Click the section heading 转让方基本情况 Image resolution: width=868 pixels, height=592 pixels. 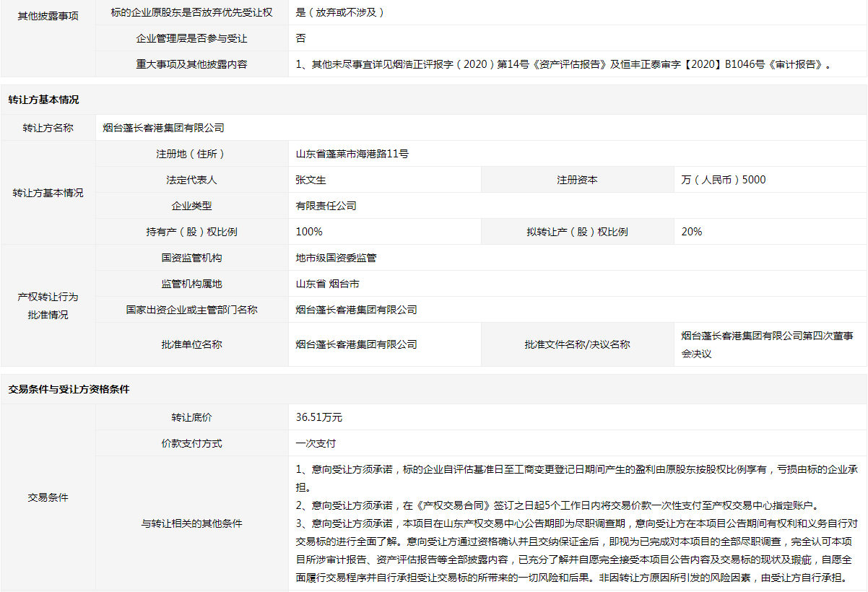click(43, 100)
